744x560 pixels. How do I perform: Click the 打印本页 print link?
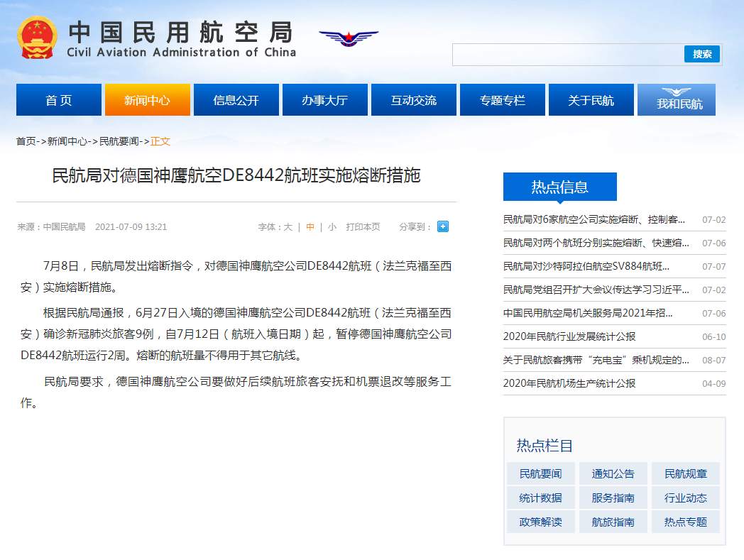click(x=363, y=227)
